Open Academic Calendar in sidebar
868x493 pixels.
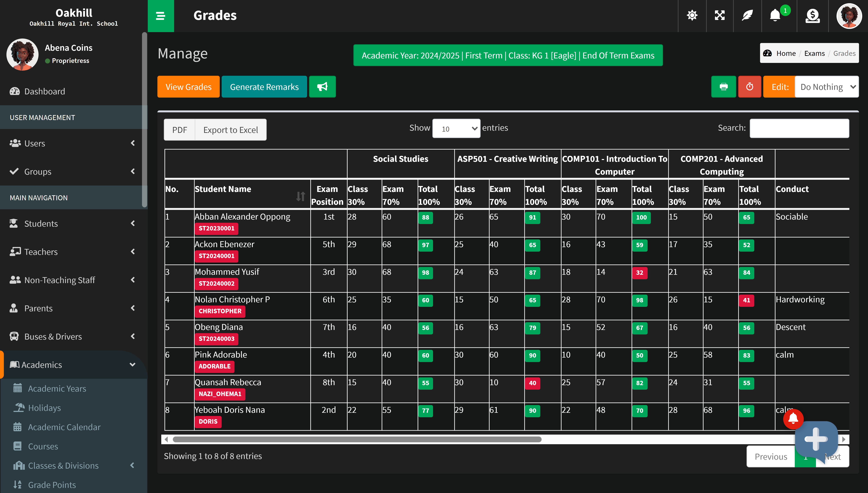point(64,427)
